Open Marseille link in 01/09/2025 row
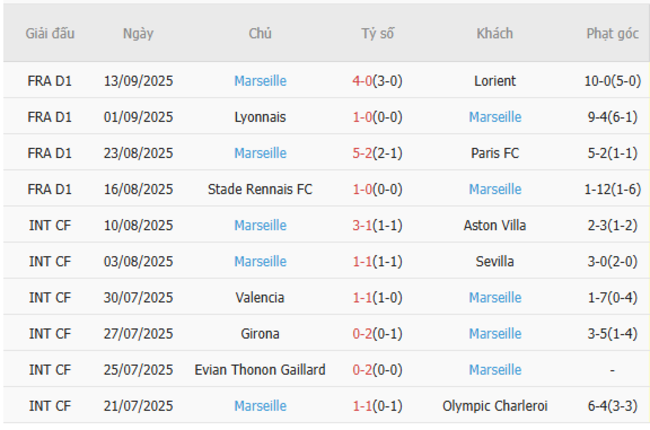The width and height of the screenshot is (650, 430). 495,117
